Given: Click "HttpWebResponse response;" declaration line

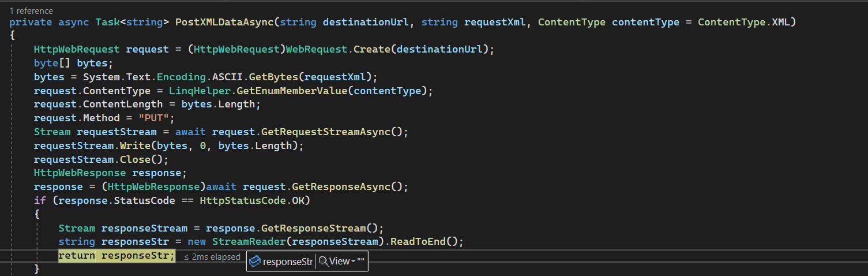Looking at the screenshot, I should click(x=111, y=173).
